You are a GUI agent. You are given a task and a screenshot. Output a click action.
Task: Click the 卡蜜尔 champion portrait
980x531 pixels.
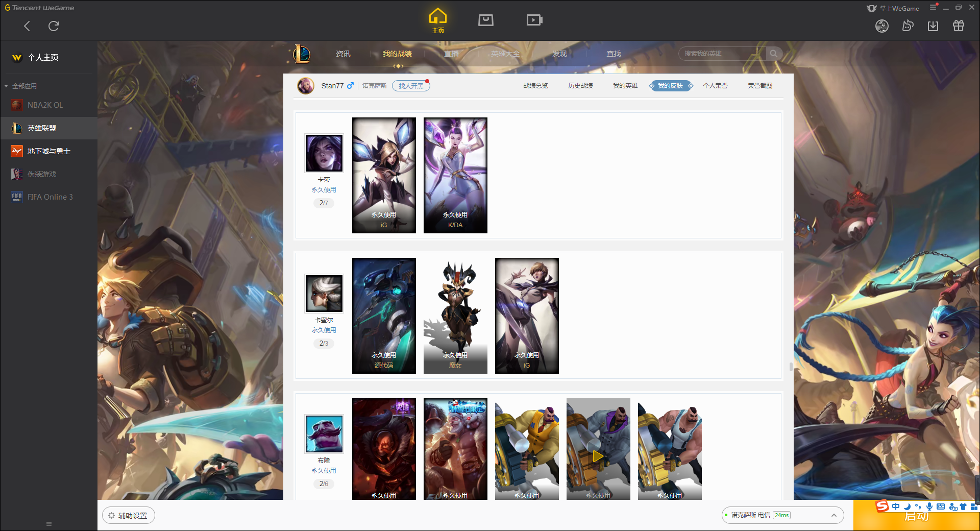[x=324, y=294]
